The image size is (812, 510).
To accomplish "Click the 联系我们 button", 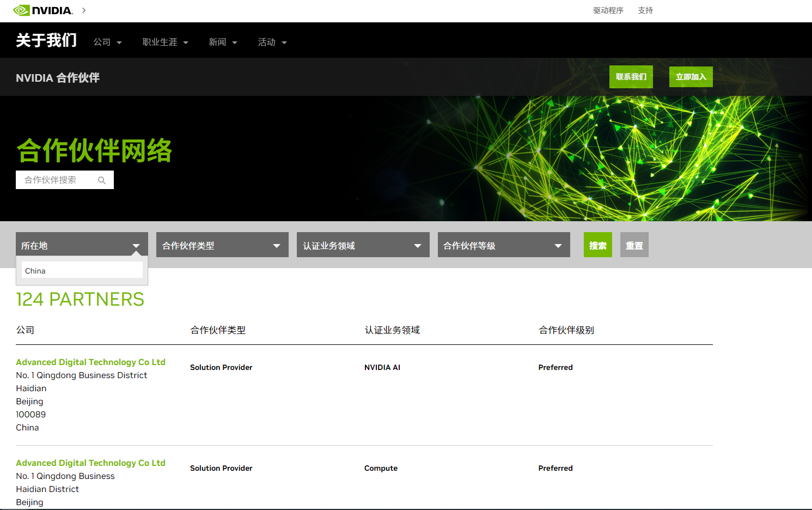I will point(631,77).
